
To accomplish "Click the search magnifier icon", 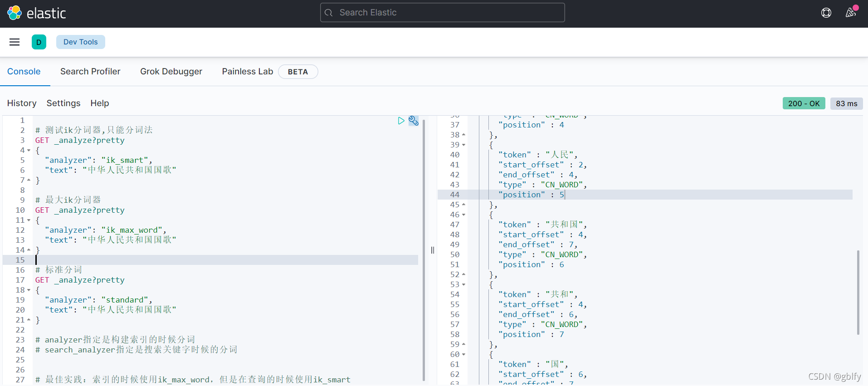I will [329, 13].
